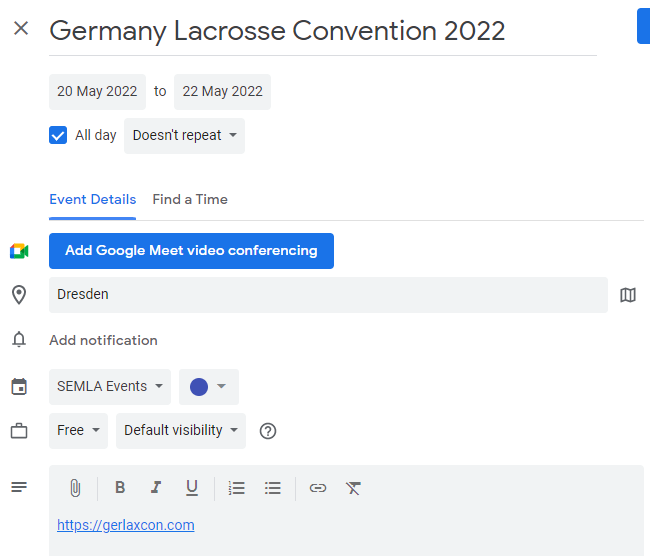Insert a numbered list
This screenshot has width=650, height=556.
pos(237,488)
